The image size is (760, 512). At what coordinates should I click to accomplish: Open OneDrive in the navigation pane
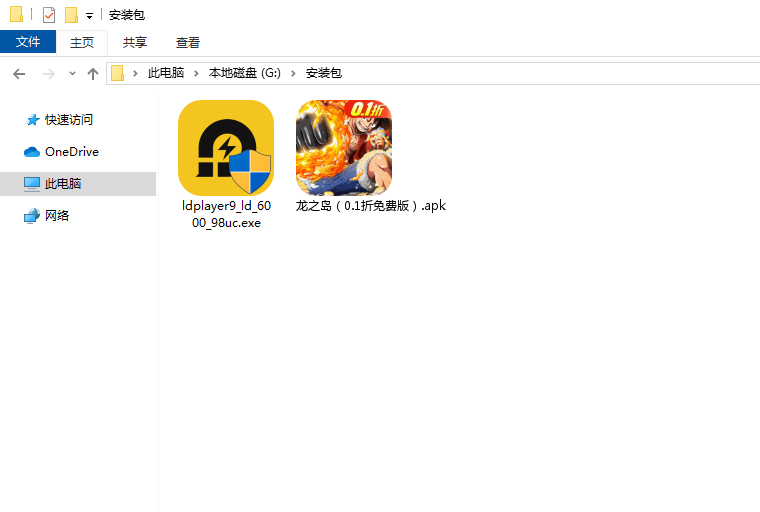[x=71, y=152]
